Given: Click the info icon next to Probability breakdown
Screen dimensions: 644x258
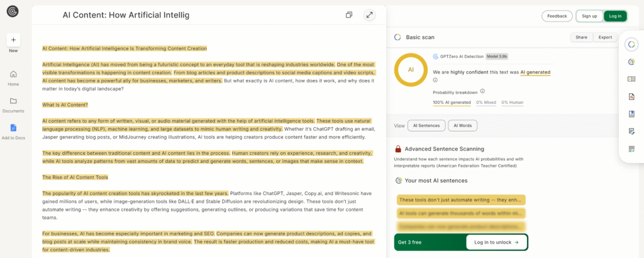Looking at the screenshot, I should [482, 91].
